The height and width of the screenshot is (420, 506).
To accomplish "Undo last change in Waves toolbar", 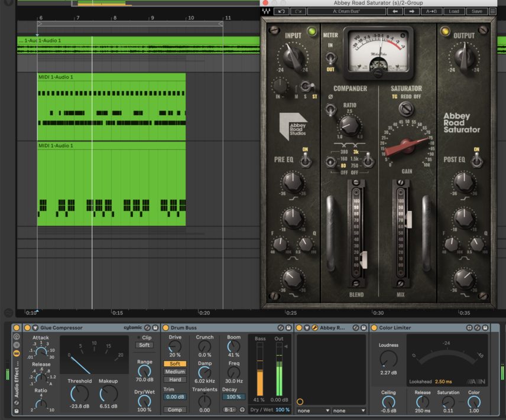I will point(281,12).
